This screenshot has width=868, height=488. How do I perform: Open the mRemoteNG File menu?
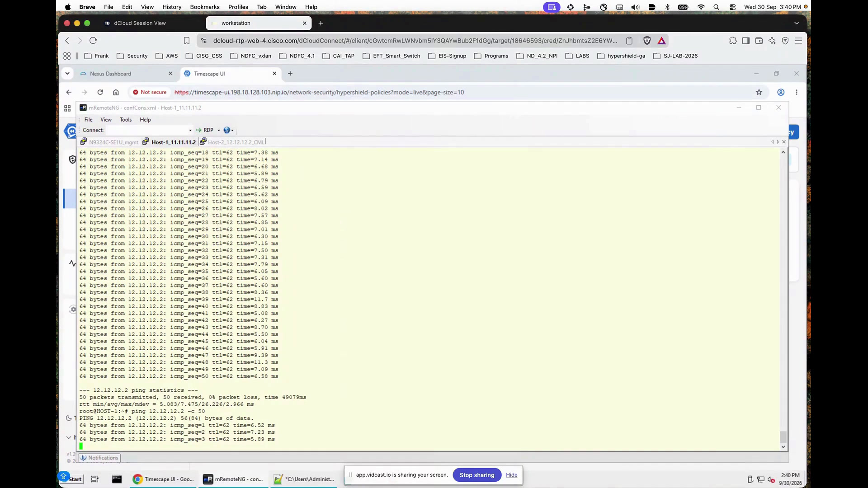click(x=88, y=120)
